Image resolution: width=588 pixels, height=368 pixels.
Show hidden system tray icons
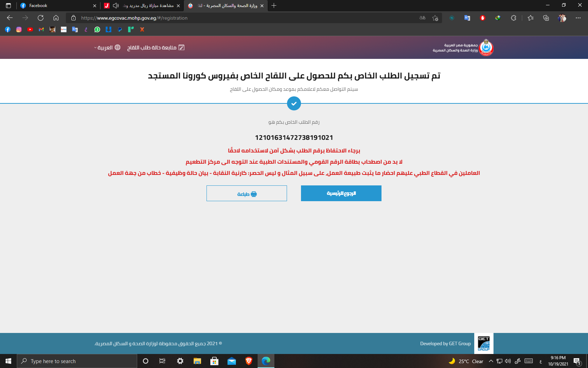491,361
